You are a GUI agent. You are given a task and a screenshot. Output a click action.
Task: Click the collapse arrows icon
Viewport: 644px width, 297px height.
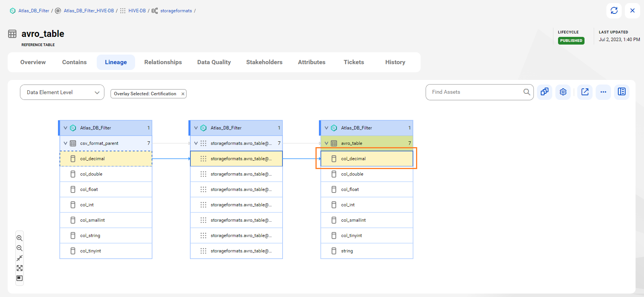click(x=20, y=258)
